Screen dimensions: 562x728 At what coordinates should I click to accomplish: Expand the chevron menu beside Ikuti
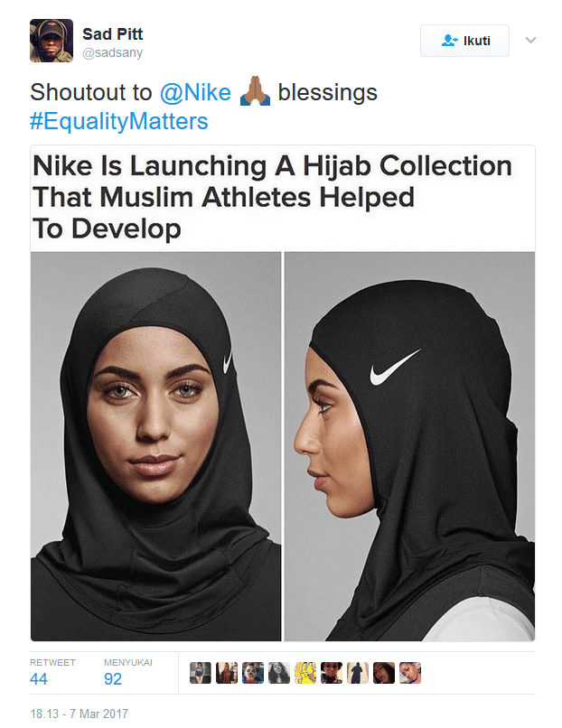(x=530, y=41)
